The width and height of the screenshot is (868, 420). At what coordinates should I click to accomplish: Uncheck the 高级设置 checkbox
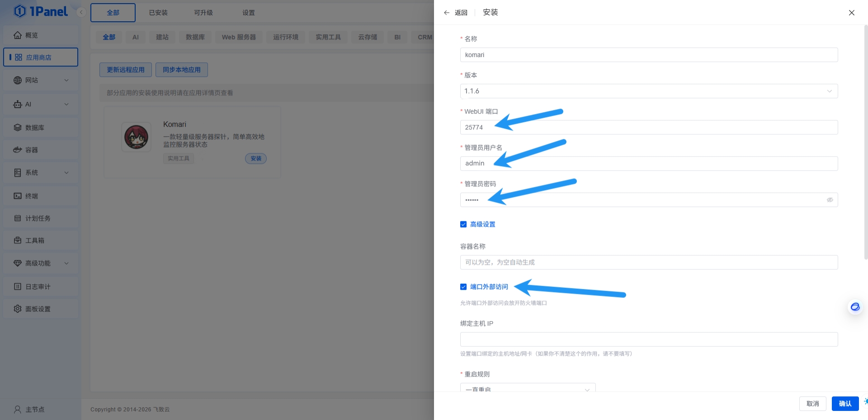[463, 224]
